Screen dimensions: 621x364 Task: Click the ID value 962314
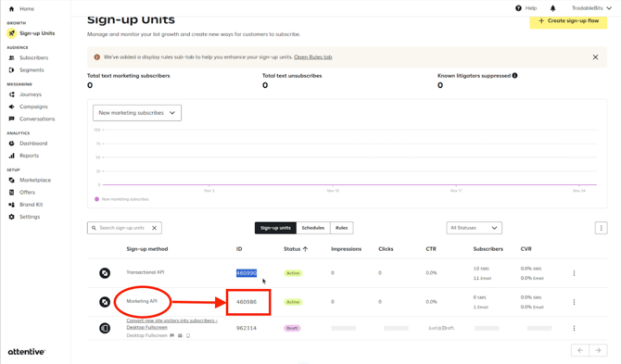pyautogui.click(x=247, y=328)
